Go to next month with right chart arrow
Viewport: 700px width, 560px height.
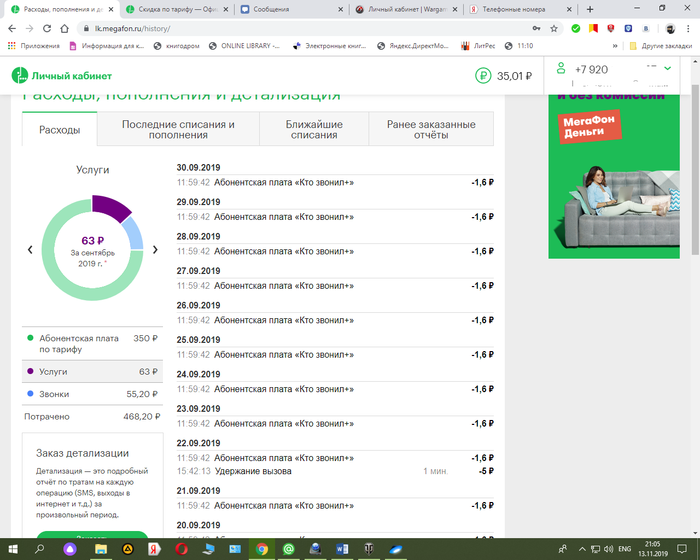click(155, 249)
